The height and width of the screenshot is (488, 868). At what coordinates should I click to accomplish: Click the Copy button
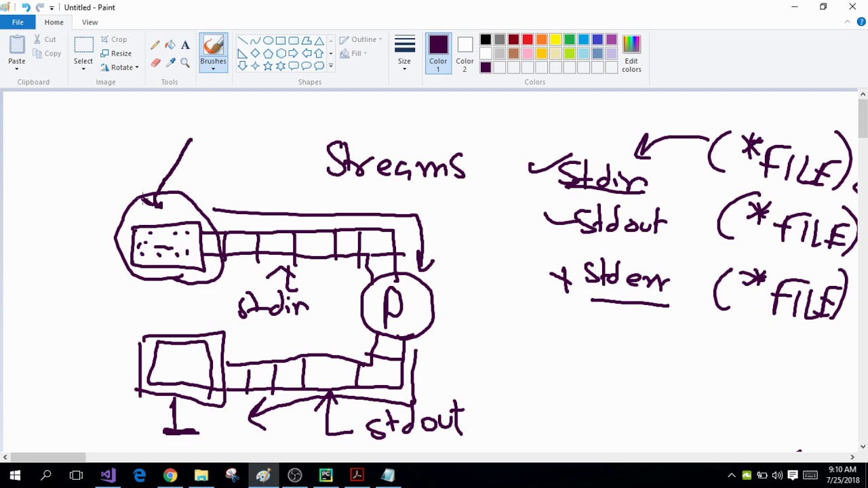click(47, 54)
